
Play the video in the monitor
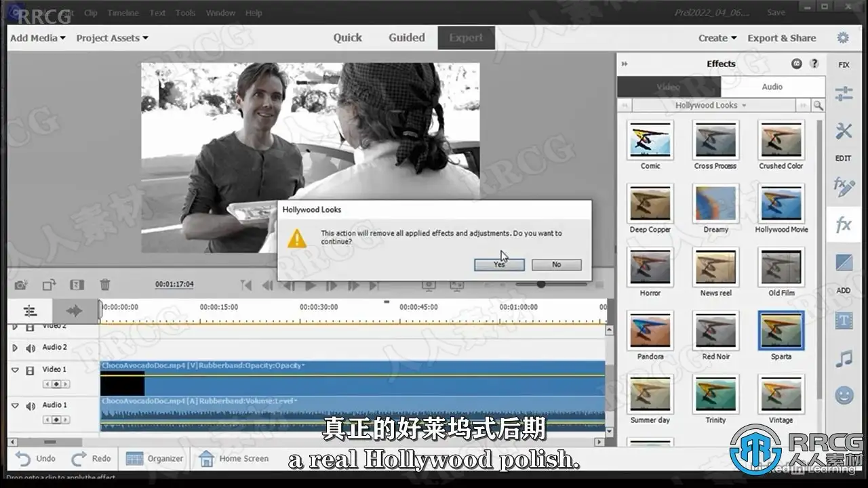click(x=310, y=286)
